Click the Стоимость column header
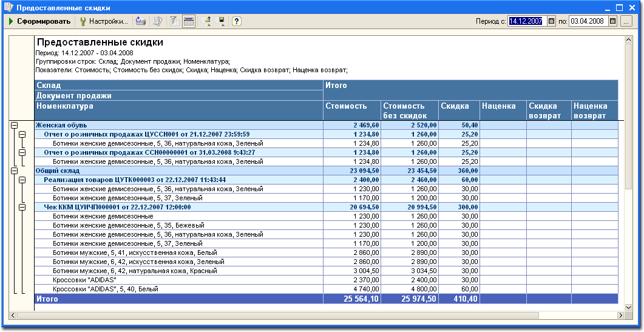The width and height of the screenshot is (644, 332). (352, 110)
